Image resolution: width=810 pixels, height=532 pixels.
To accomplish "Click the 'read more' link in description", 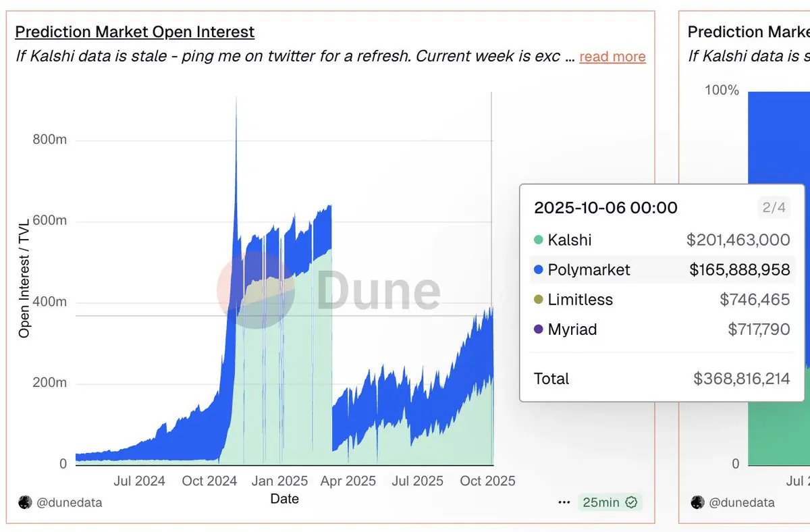I will click(x=612, y=57).
